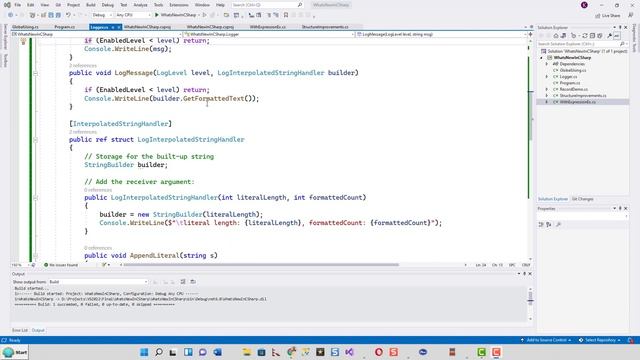
Task: Expand the Logger.cs tree node
Action: coord(547,77)
